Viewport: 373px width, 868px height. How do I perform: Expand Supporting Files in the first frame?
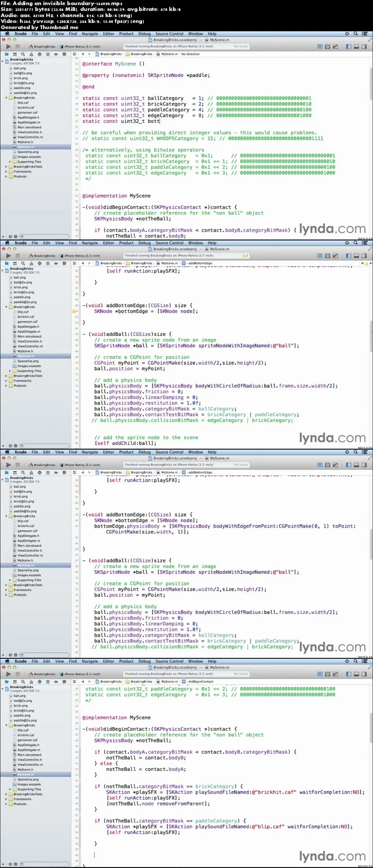10,162
